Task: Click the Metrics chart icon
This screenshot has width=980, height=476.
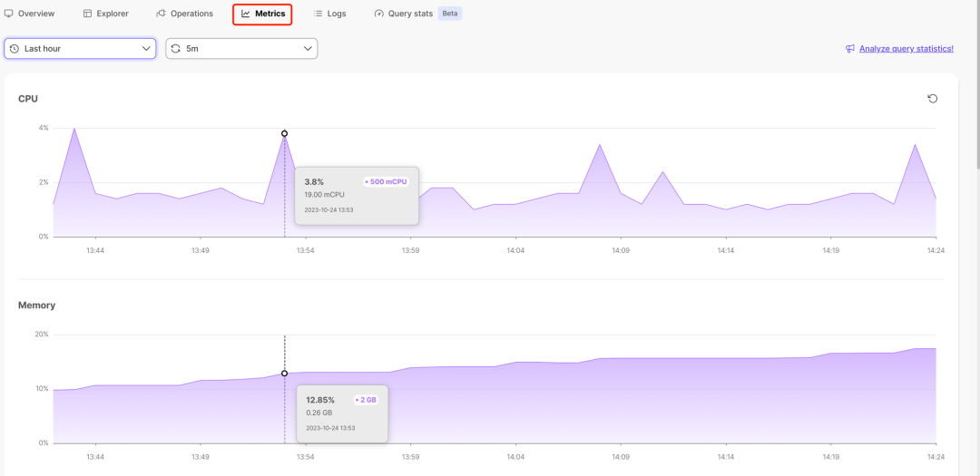Action: tap(246, 13)
